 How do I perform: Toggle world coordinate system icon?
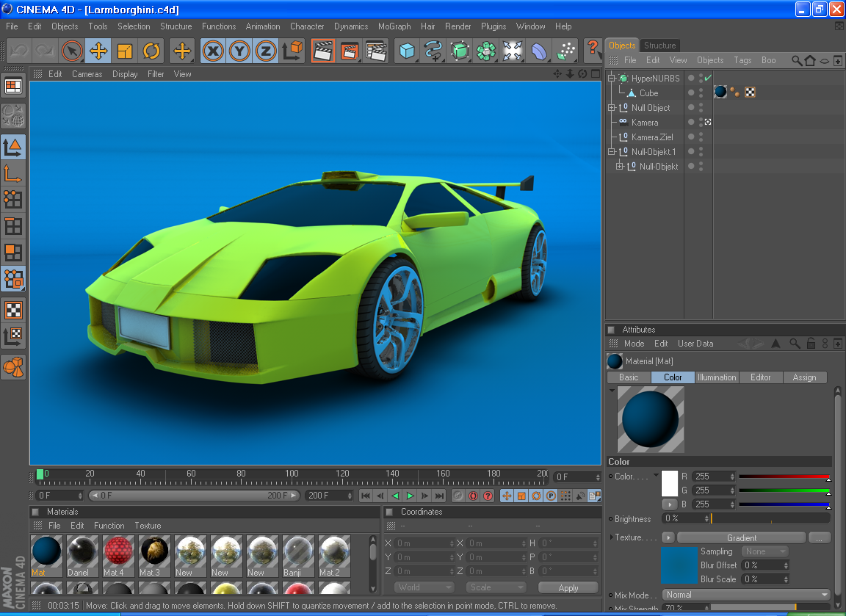click(x=292, y=51)
